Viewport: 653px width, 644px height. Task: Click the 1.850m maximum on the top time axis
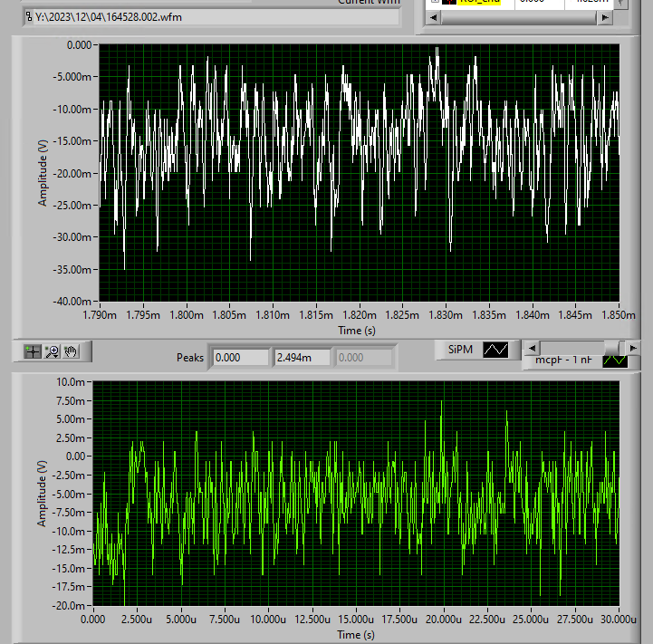tap(619, 316)
